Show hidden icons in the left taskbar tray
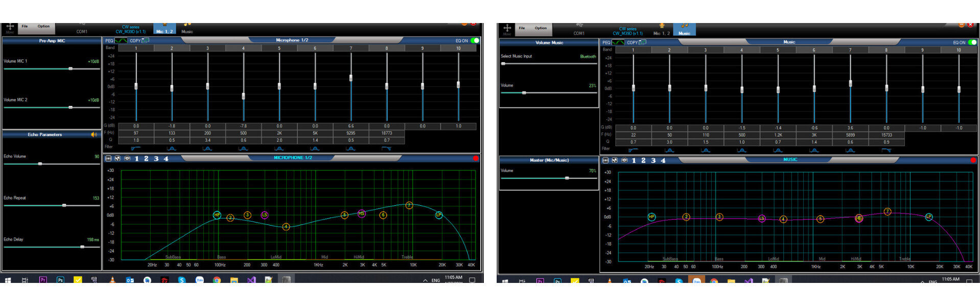This screenshot has height=308, width=980. click(x=425, y=280)
